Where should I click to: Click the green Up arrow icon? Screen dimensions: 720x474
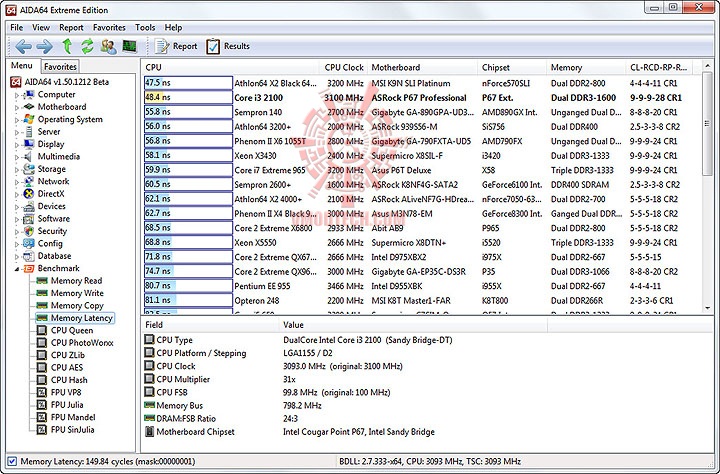click(67, 46)
